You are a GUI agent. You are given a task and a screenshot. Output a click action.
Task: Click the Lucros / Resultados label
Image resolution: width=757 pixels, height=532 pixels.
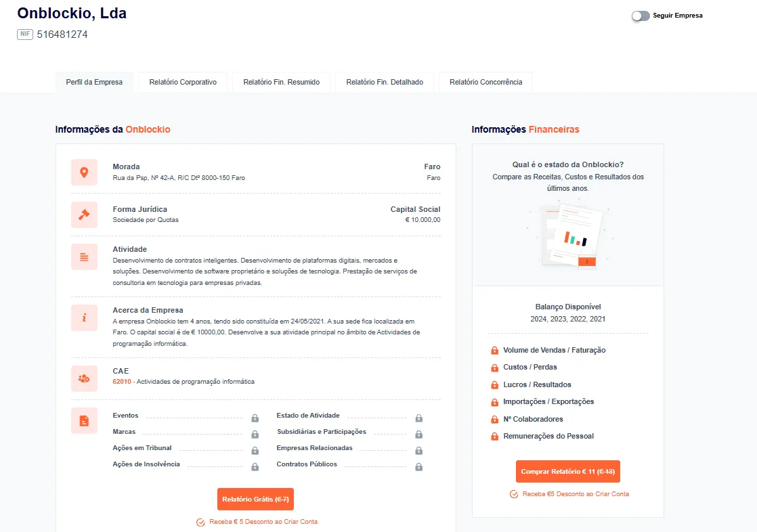click(x=538, y=384)
